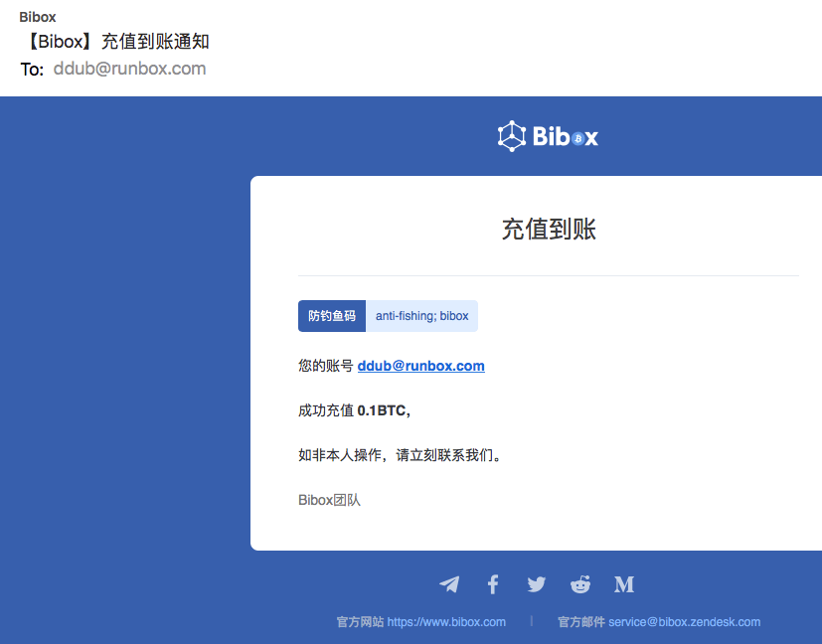Select the 0.1BTC deposit amount
This screenshot has height=644, width=822.
[384, 410]
